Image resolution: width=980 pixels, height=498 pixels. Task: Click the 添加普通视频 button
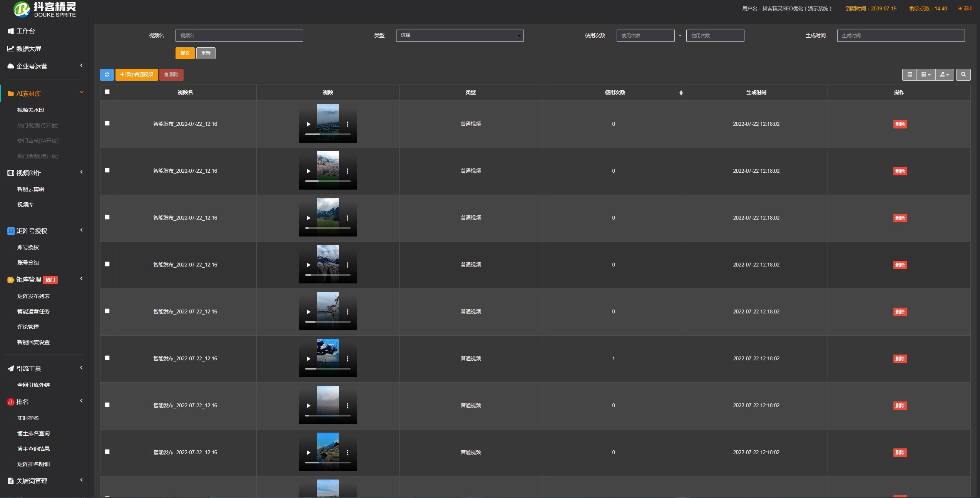click(x=137, y=75)
